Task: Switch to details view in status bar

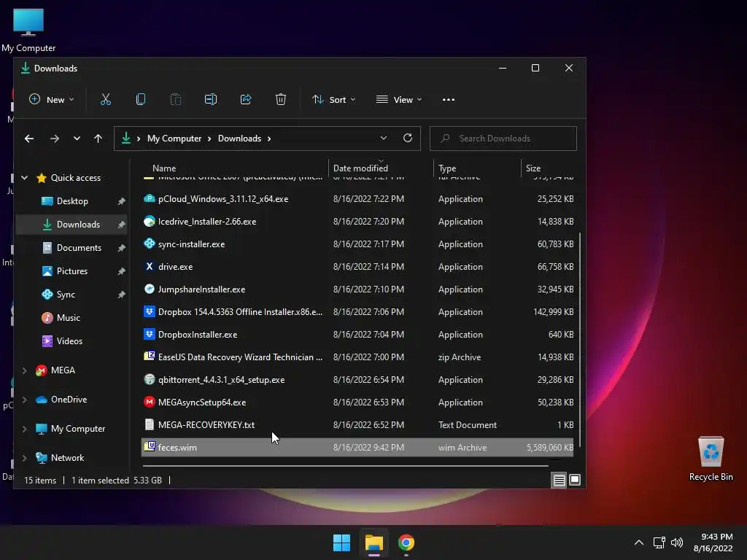Action: pyautogui.click(x=559, y=480)
